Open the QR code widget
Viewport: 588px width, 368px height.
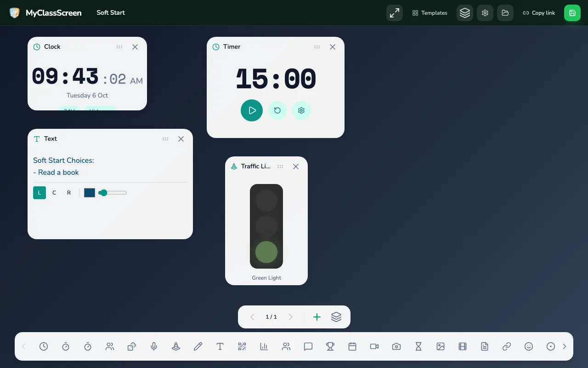[x=242, y=346]
